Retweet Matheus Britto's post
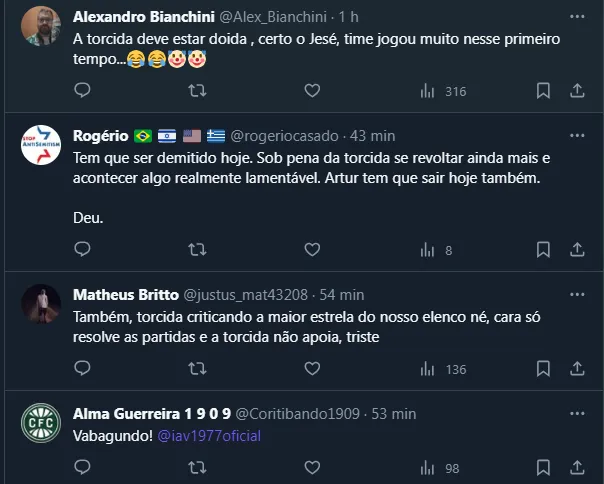Image resolution: width=604 pixels, height=484 pixels. pos(197,369)
